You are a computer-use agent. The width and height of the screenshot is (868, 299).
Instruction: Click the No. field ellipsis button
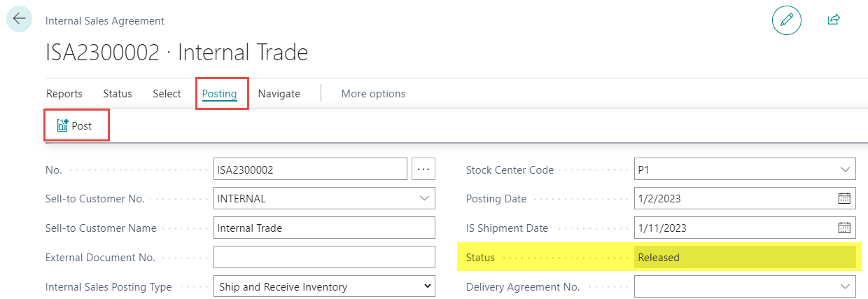click(423, 169)
